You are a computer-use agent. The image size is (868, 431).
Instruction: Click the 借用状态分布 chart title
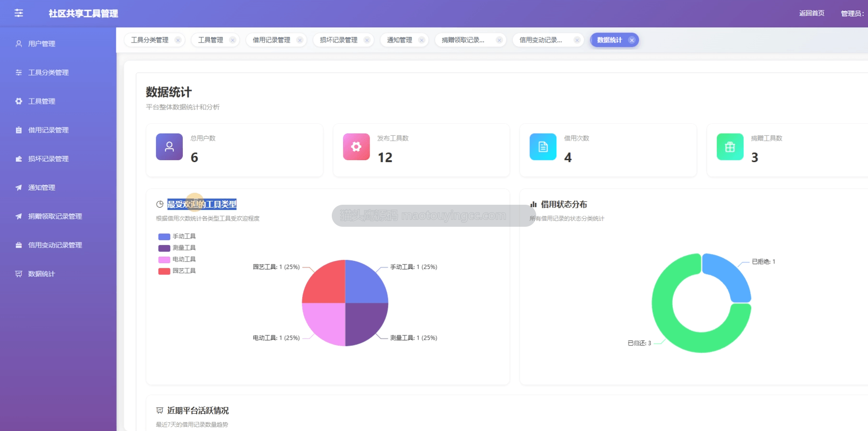pos(564,204)
